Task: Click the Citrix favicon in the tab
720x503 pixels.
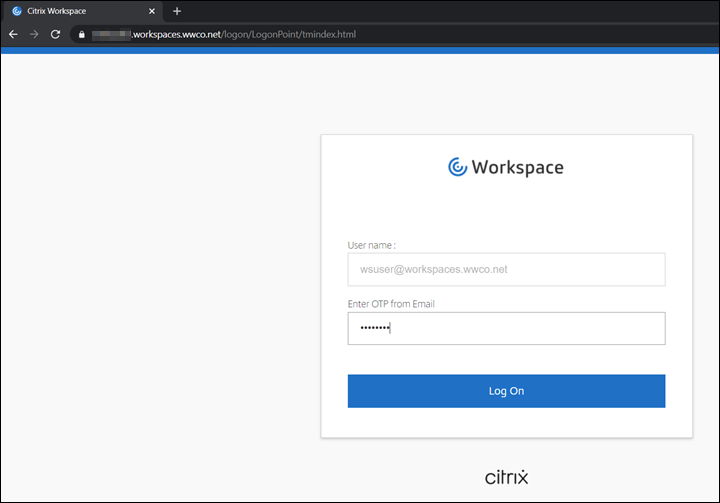Action: pos(17,11)
